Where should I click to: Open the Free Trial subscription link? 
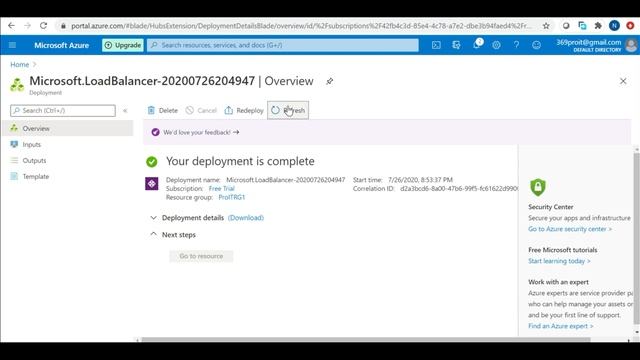pyautogui.click(x=221, y=189)
